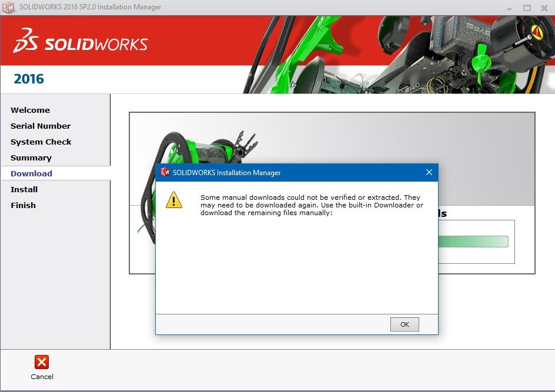555x392 pixels.
Task: Click the warning message text
Action: [x=312, y=205]
